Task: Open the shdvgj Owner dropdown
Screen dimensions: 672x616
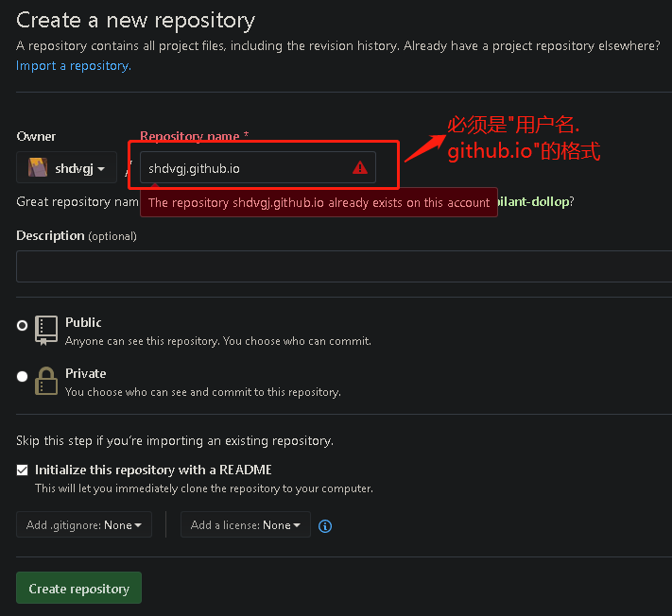Action: 66,168
